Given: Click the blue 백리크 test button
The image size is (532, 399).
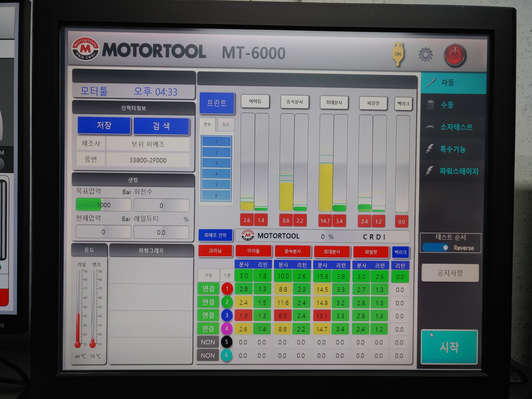Looking at the screenshot, I should (x=400, y=252).
